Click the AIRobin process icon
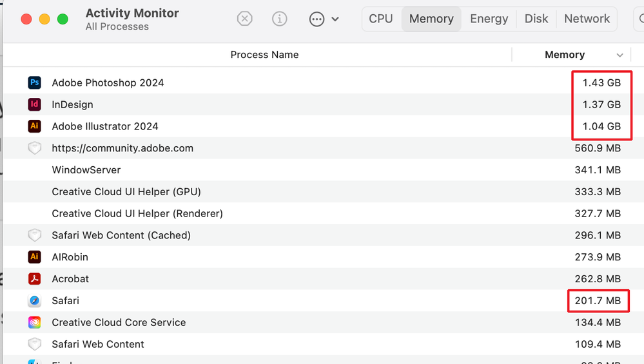This screenshot has width=644, height=364. coord(35,257)
